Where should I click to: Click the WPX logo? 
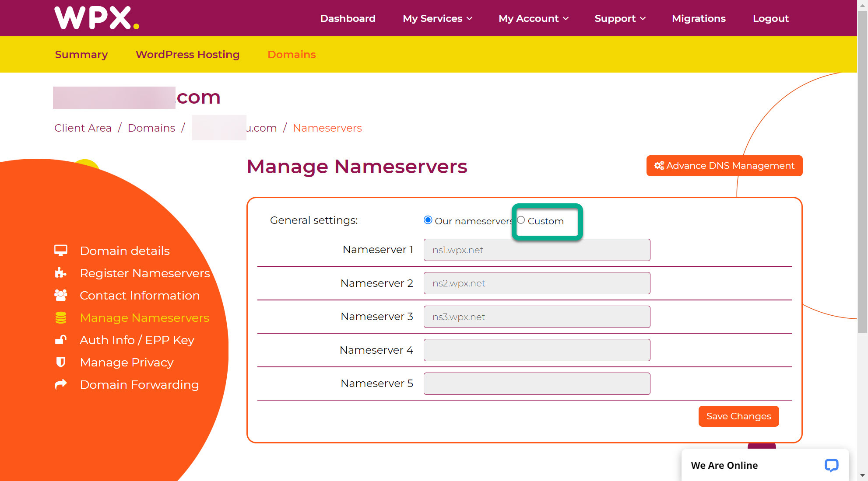pos(97,18)
